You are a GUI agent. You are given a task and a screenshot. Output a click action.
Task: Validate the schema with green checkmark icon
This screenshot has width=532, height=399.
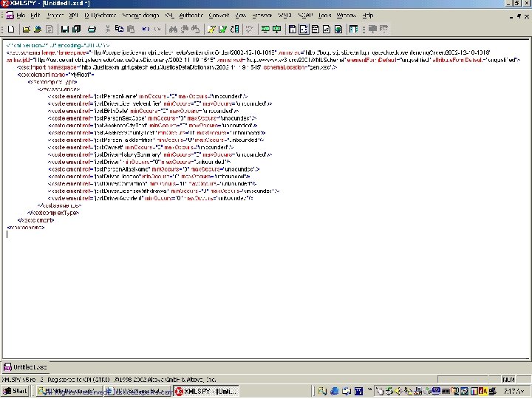223,29
